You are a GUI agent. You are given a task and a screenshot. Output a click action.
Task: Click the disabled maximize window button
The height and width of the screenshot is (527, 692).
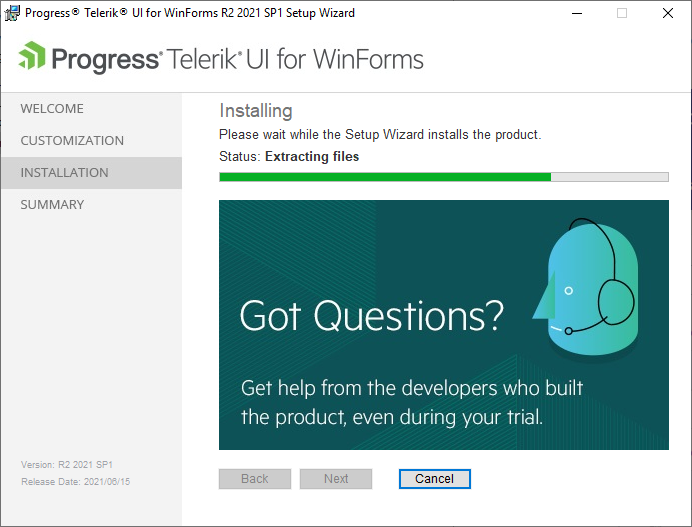click(x=622, y=13)
